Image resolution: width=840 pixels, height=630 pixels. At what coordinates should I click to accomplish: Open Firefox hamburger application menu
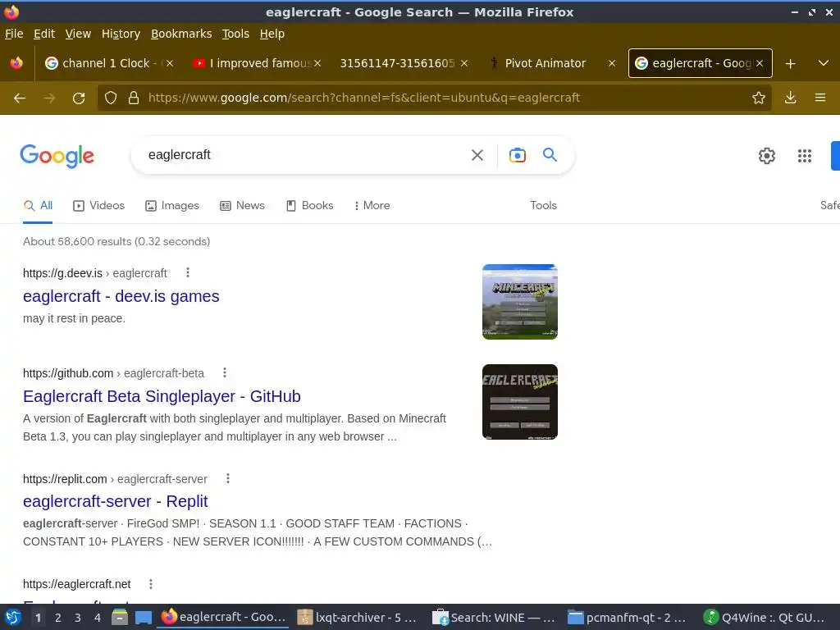[x=820, y=98]
